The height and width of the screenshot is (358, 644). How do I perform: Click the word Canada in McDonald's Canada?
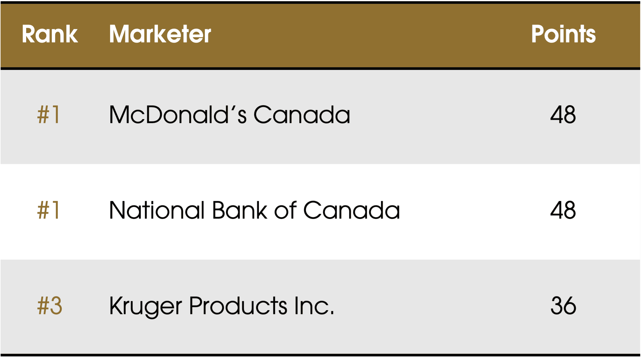click(302, 115)
